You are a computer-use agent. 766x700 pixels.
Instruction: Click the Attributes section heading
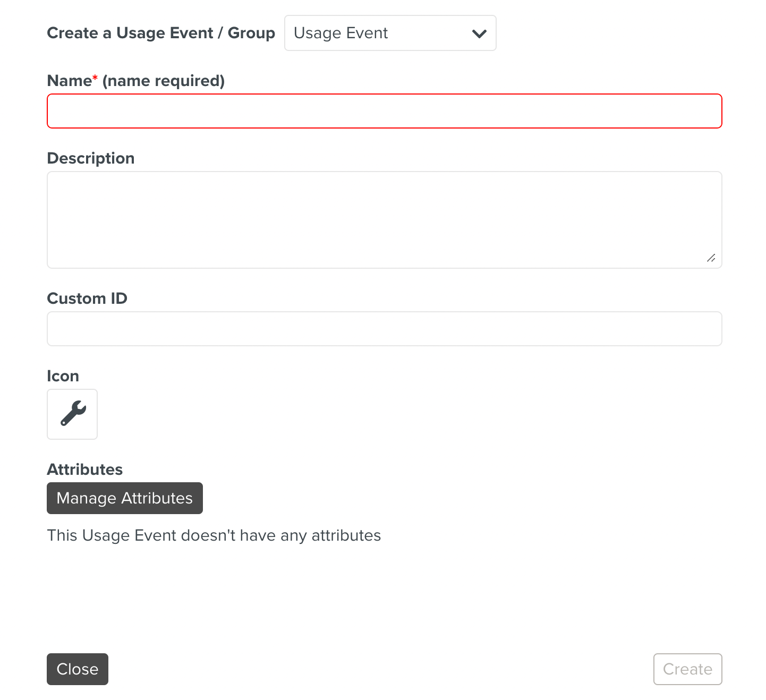[84, 469]
